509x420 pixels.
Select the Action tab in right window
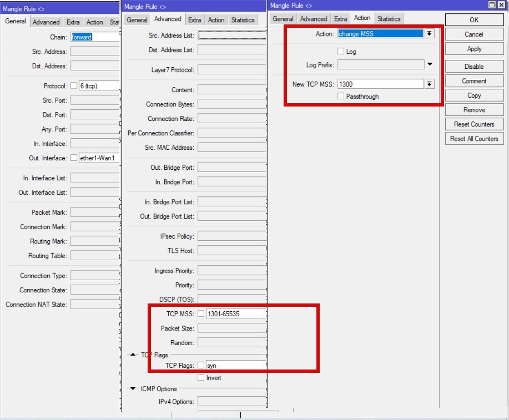pos(362,18)
